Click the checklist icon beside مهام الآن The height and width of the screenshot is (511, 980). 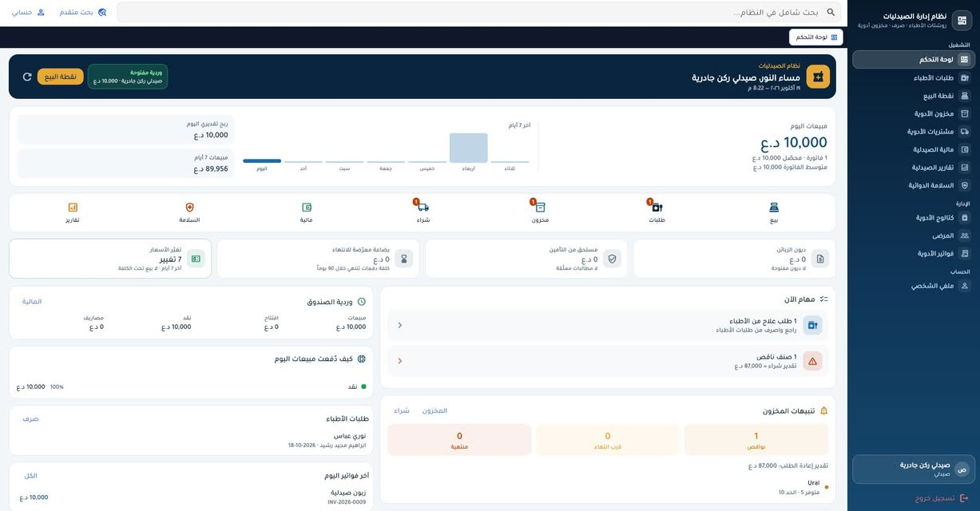(x=823, y=299)
